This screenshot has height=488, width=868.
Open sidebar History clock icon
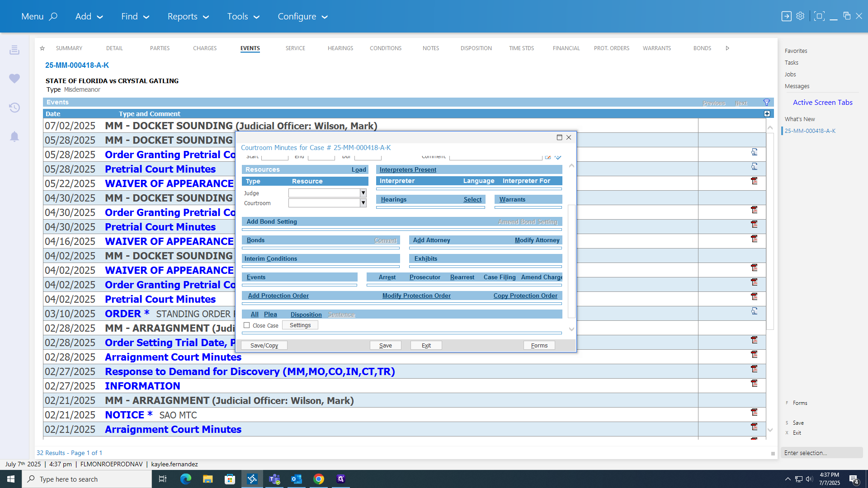[14, 108]
